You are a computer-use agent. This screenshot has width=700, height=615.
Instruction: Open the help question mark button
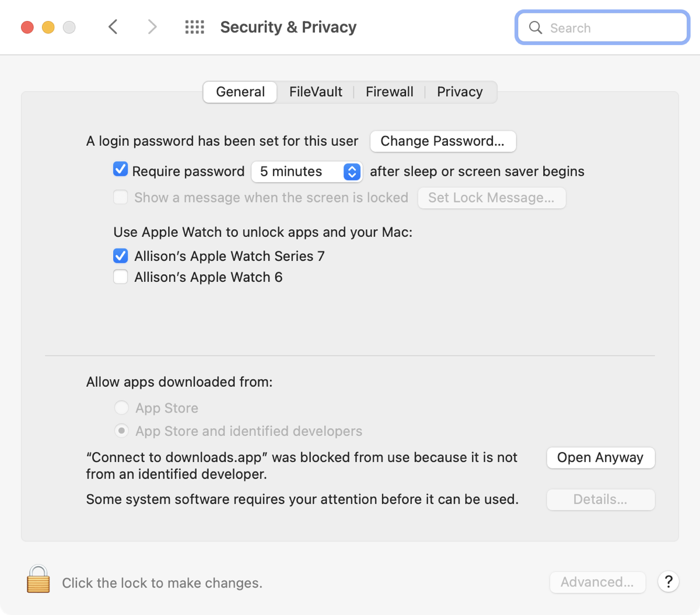(x=668, y=582)
